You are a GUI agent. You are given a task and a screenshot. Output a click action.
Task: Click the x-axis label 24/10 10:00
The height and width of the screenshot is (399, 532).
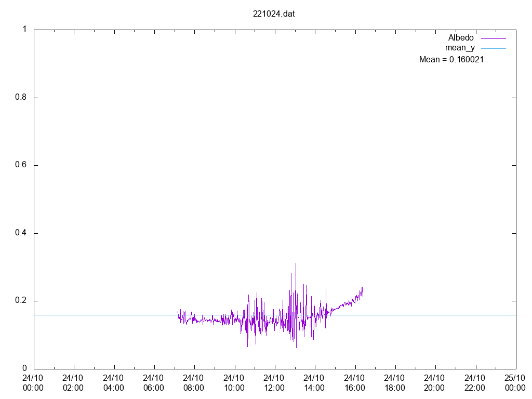pos(234,383)
